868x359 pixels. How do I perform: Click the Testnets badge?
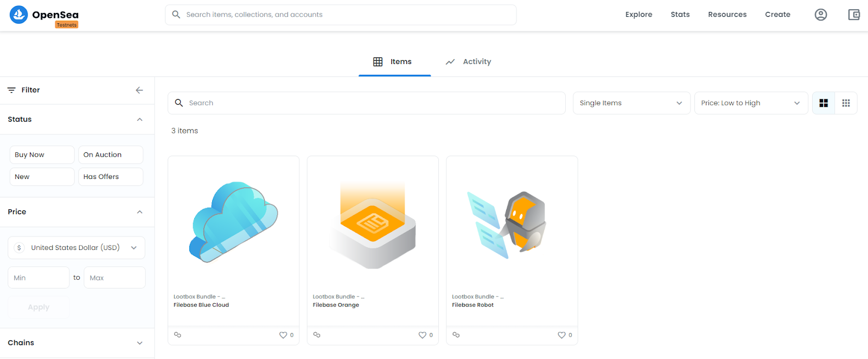point(67,25)
